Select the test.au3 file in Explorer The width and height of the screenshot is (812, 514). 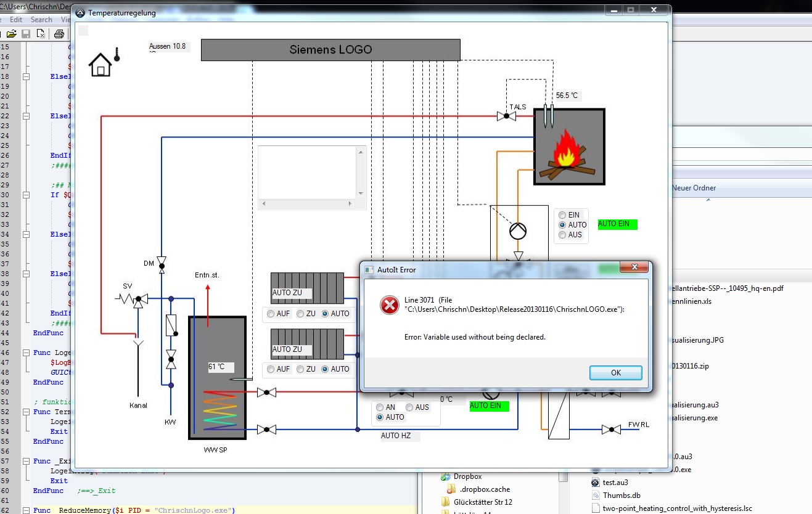[616, 482]
